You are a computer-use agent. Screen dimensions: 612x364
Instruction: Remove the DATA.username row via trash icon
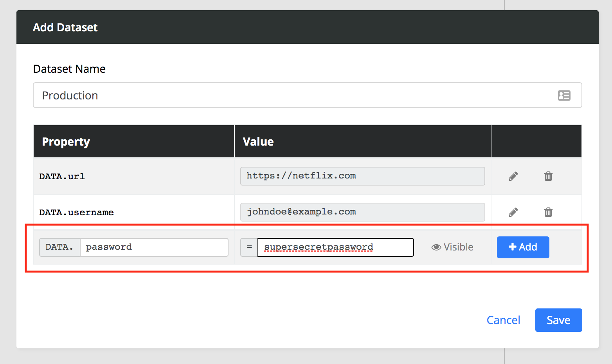coord(548,213)
